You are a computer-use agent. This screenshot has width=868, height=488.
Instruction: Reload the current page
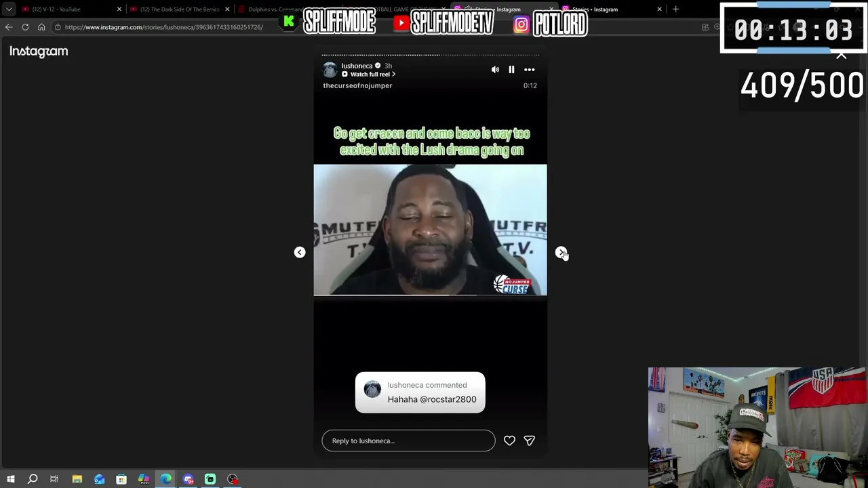coord(25,27)
